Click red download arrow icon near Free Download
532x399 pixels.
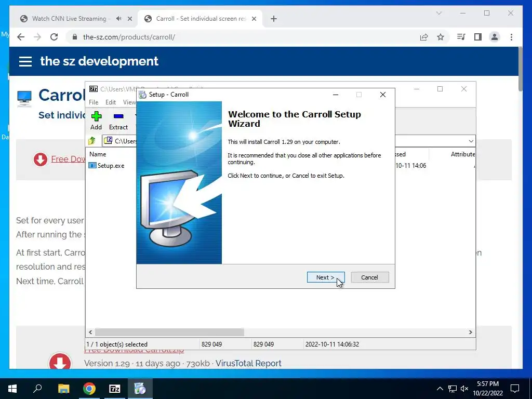tap(41, 159)
